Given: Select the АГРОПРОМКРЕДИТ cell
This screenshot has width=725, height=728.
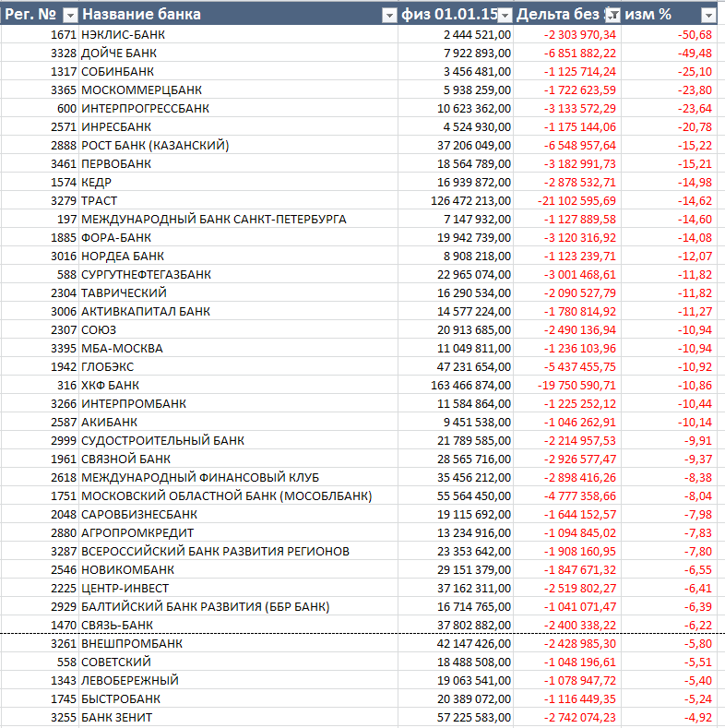Looking at the screenshot, I should tap(238, 532).
